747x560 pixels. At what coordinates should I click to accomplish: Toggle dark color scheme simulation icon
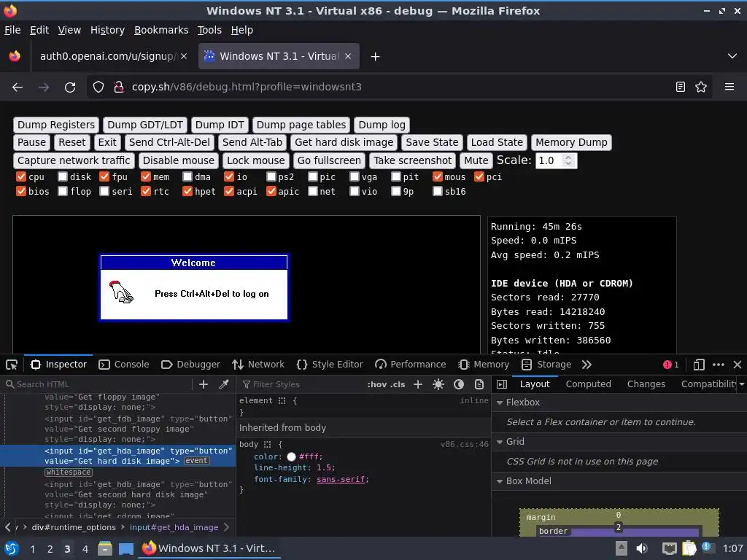459,384
